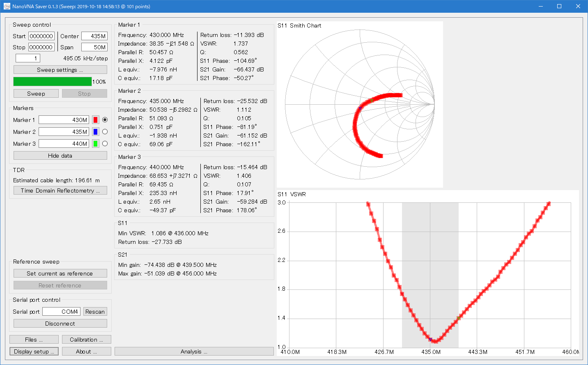Click the green marker on VSWR curve
This screenshot has height=365, width=588.
459,318
